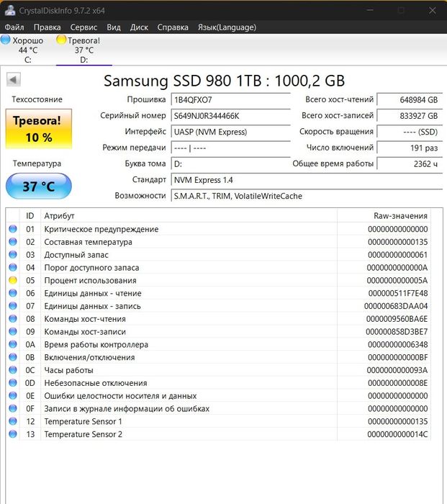Screen dimensions: 447x504
Task: Click the power-on hours value 2362 ч
Action: 410,164
